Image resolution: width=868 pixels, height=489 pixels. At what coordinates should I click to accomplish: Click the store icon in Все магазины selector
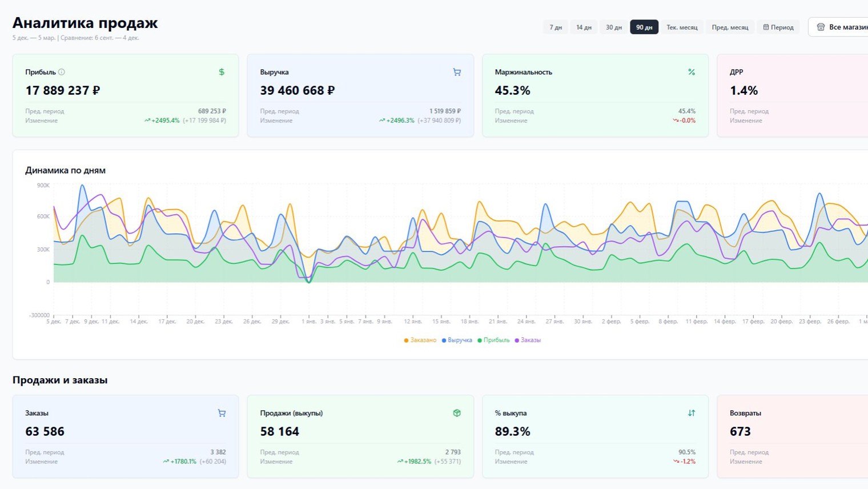[821, 27]
